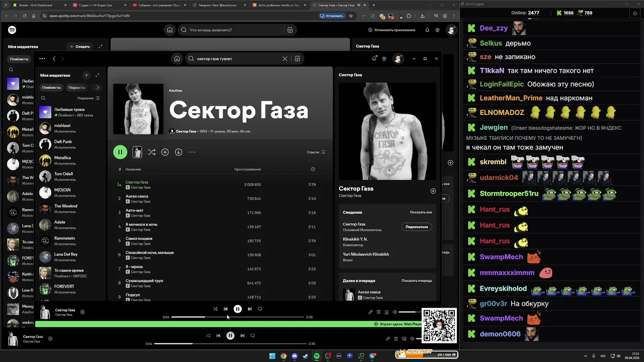Toggle repeat in the front Spotify player bar
Screen dimensions: 644x362
pyautogui.click(x=260, y=309)
